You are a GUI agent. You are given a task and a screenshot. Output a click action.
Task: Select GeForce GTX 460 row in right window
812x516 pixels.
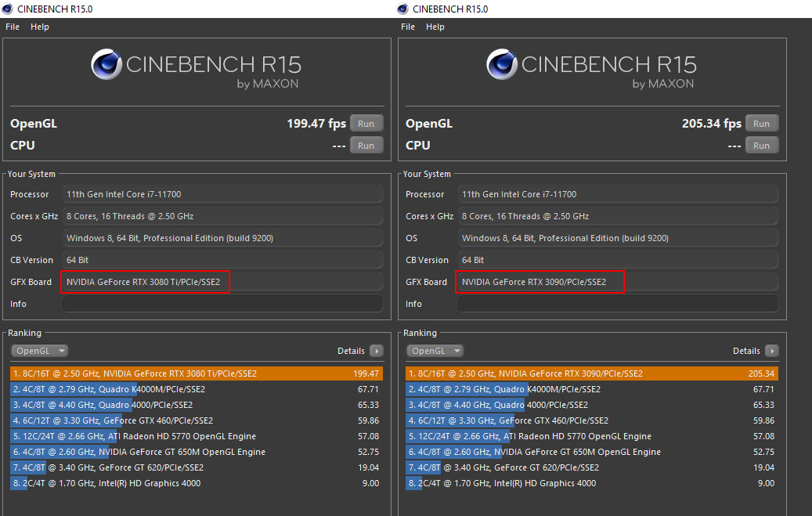point(592,420)
